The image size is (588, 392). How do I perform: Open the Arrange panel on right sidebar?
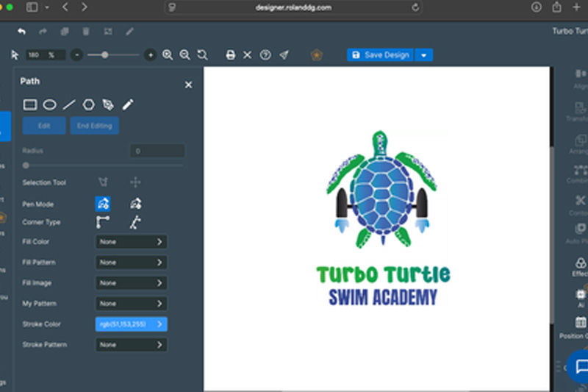coord(579,145)
